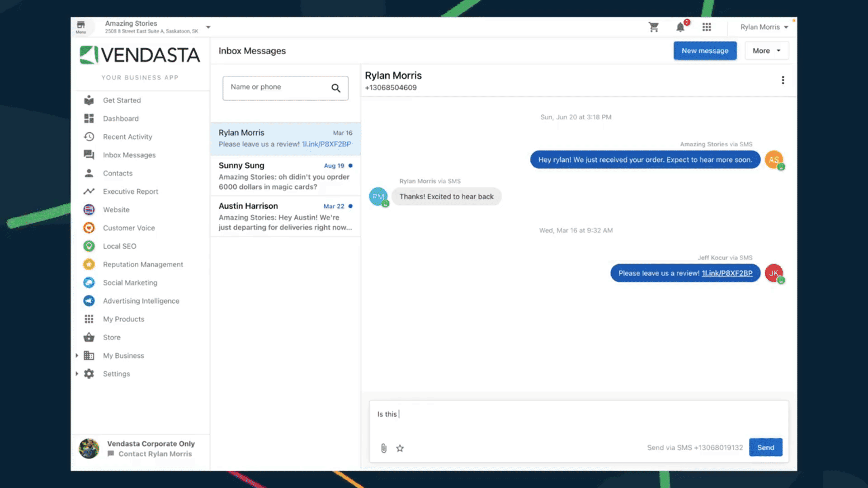
Task: Click the review link 1l.ink/P8XF2BP
Action: 726,273
